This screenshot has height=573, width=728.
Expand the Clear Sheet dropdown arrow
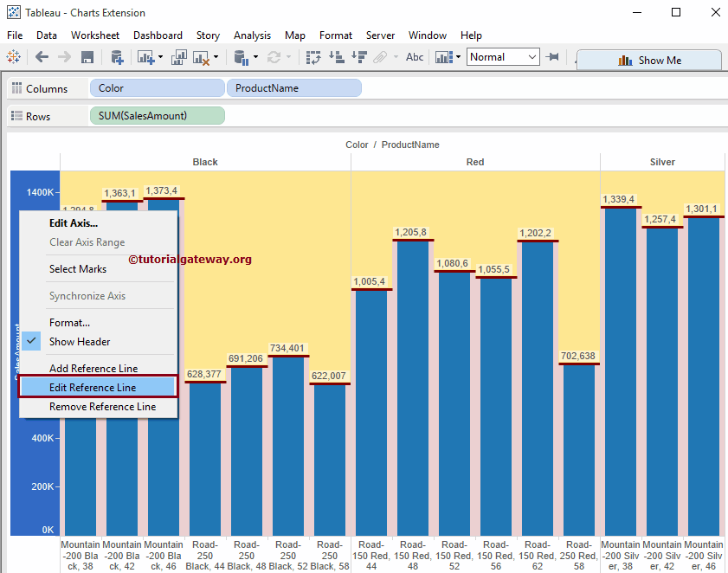pos(216,57)
